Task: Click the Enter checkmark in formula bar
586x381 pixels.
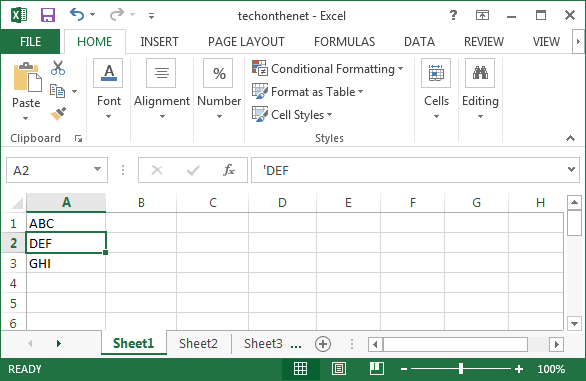Action: [x=193, y=170]
